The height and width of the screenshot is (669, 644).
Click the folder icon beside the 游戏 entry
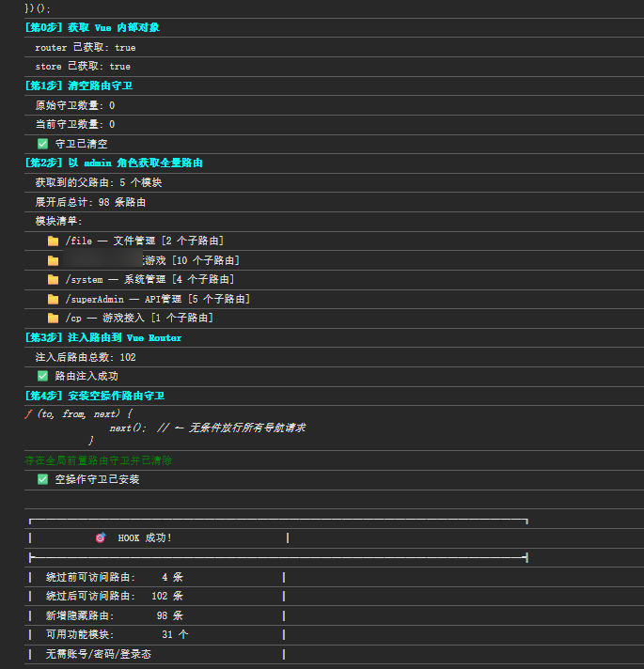tap(53, 260)
